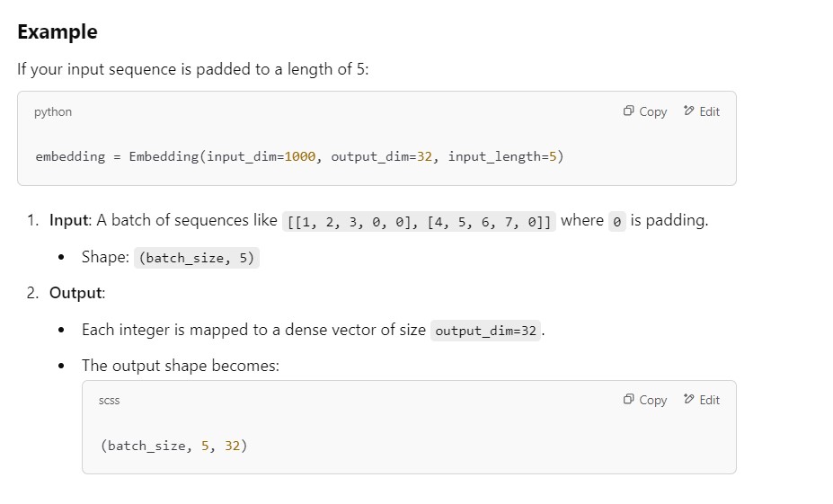This screenshot has height=504, width=833.
Task: Click the "The output shape becomes:" text
Action: coord(180,366)
